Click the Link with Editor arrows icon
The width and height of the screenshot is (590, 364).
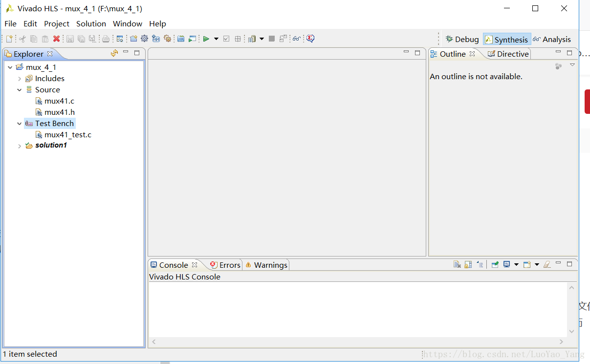(114, 53)
